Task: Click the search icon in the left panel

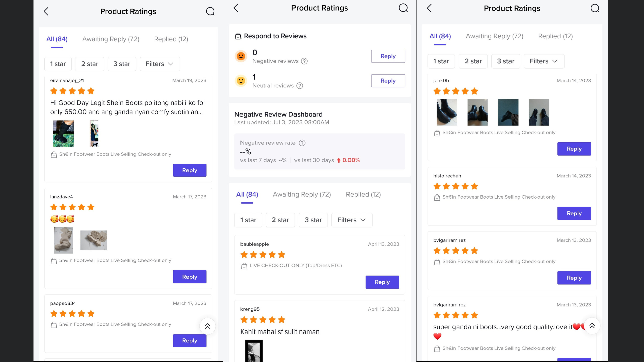Action: point(210,11)
